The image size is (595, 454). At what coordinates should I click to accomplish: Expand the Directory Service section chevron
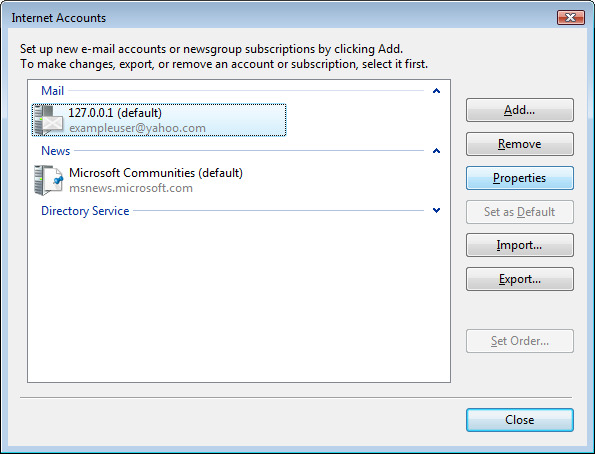click(436, 210)
